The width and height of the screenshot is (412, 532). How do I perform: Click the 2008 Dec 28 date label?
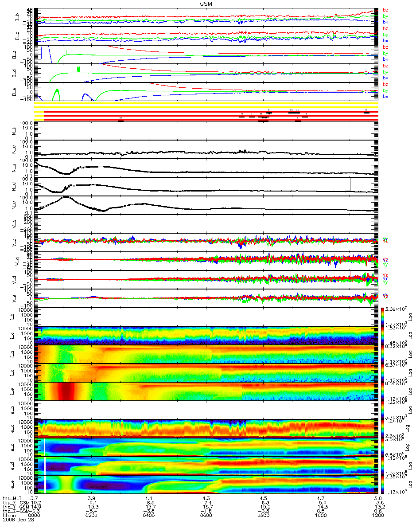click(x=18, y=520)
